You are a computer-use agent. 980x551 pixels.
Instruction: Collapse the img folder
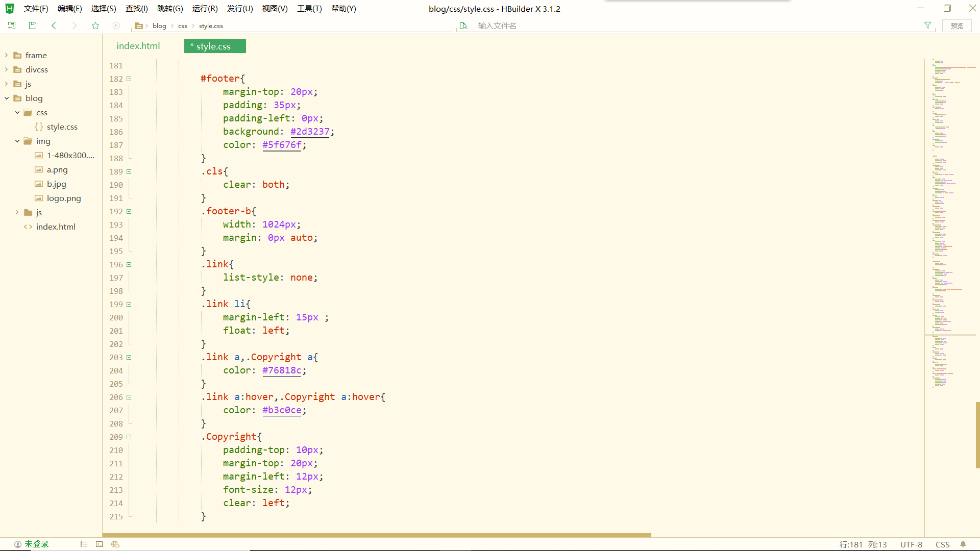pos(17,141)
